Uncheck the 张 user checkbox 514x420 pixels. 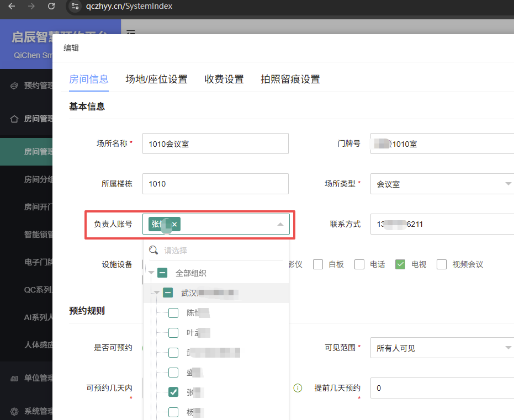pyautogui.click(x=173, y=392)
